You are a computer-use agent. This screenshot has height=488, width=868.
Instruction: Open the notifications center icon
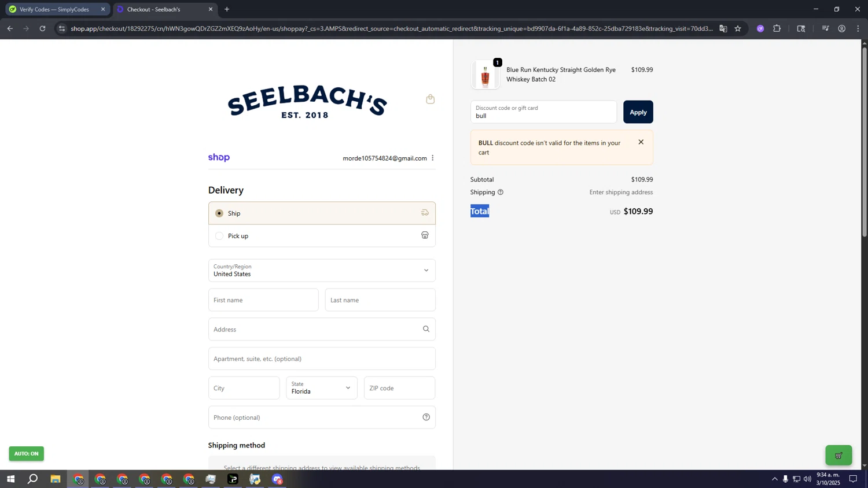[x=853, y=479]
